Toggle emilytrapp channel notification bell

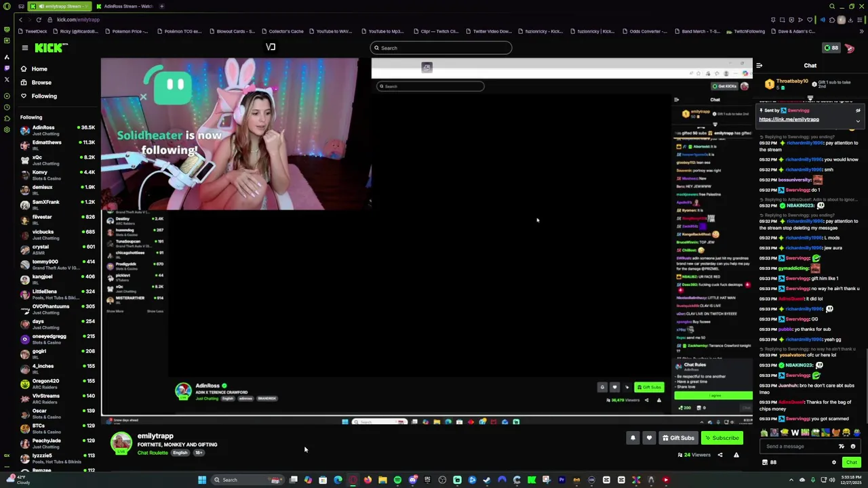[x=633, y=438]
